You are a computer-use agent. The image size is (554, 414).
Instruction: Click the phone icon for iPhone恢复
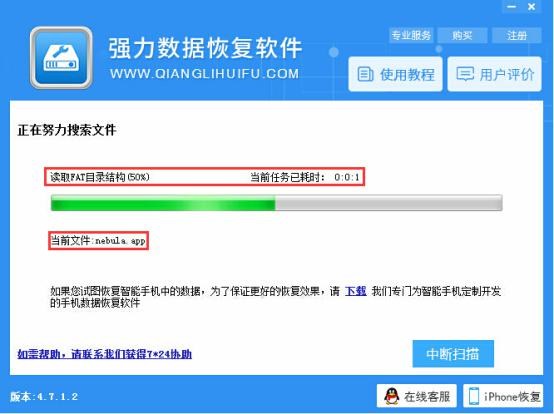tap(473, 396)
